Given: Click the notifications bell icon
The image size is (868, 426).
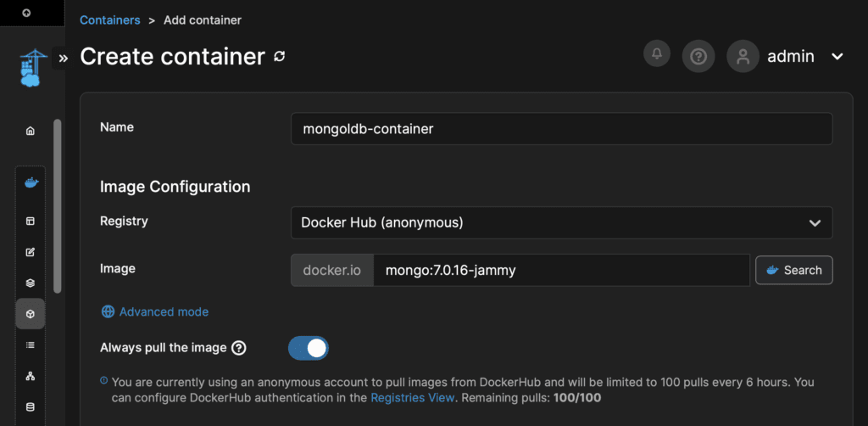Looking at the screenshot, I should click(x=656, y=54).
